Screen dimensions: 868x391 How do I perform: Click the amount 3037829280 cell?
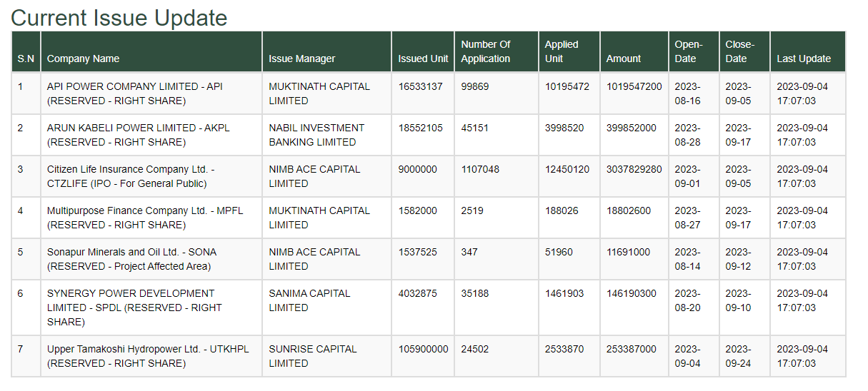click(x=634, y=169)
